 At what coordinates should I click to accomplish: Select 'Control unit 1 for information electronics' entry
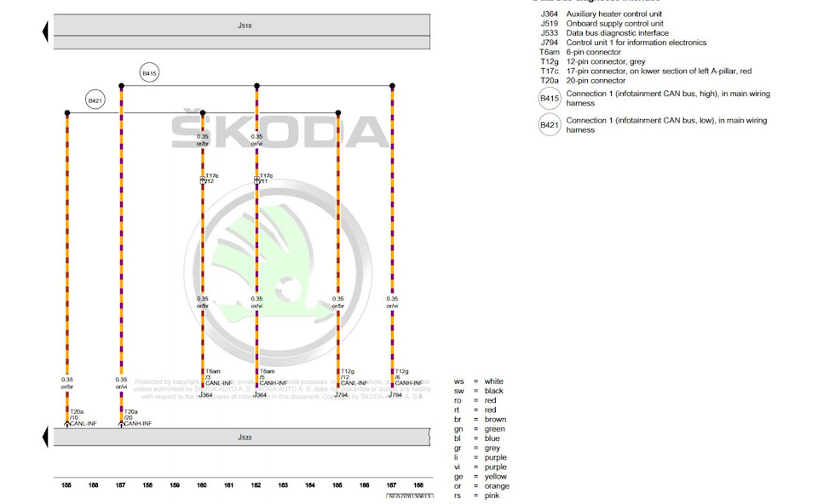coord(637,43)
